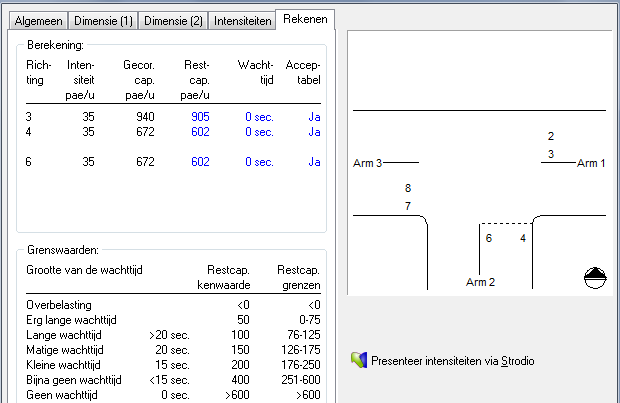
Task: Click the 76-125 restcap. grenzen value
Action: [304, 335]
